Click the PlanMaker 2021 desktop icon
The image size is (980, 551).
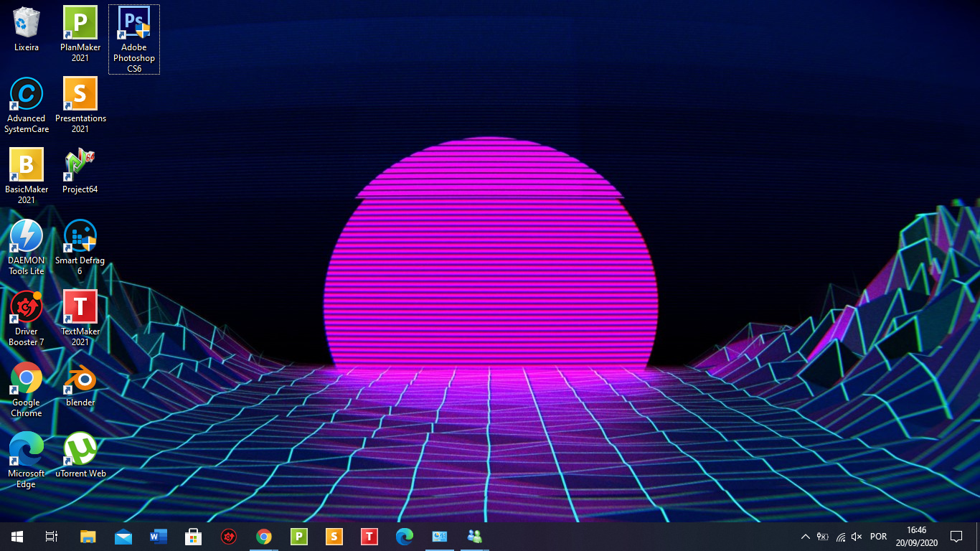[x=80, y=24]
